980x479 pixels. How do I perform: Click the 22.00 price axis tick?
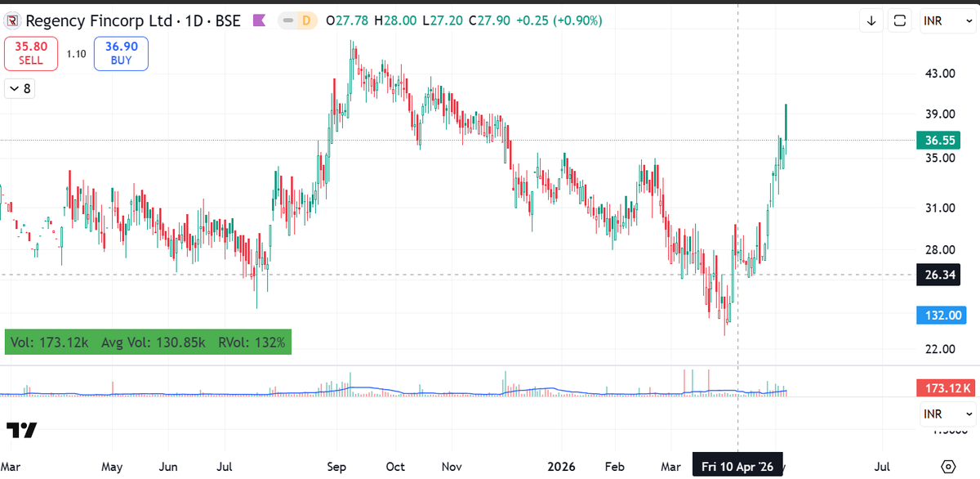coord(938,349)
